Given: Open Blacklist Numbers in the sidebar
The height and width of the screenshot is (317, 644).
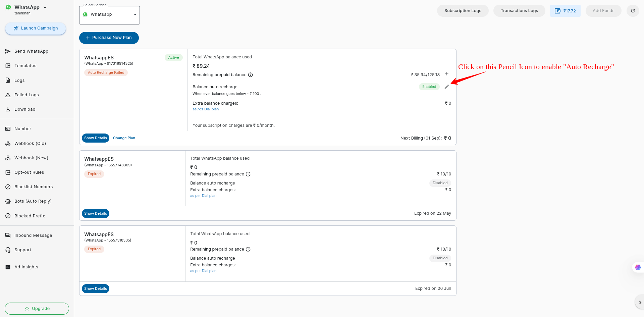Looking at the screenshot, I should (34, 187).
